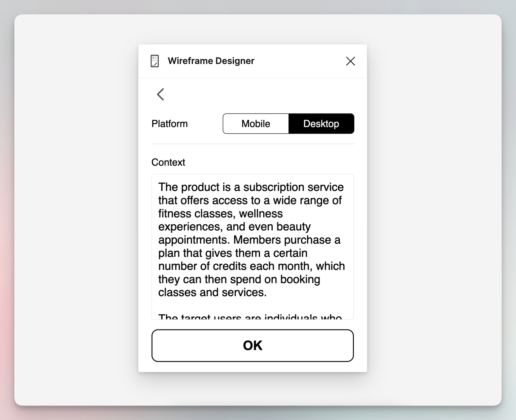This screenshot has width=516, height=420.
Task: Close the Wireframe Designer dialog
Action: pos(350,61)
